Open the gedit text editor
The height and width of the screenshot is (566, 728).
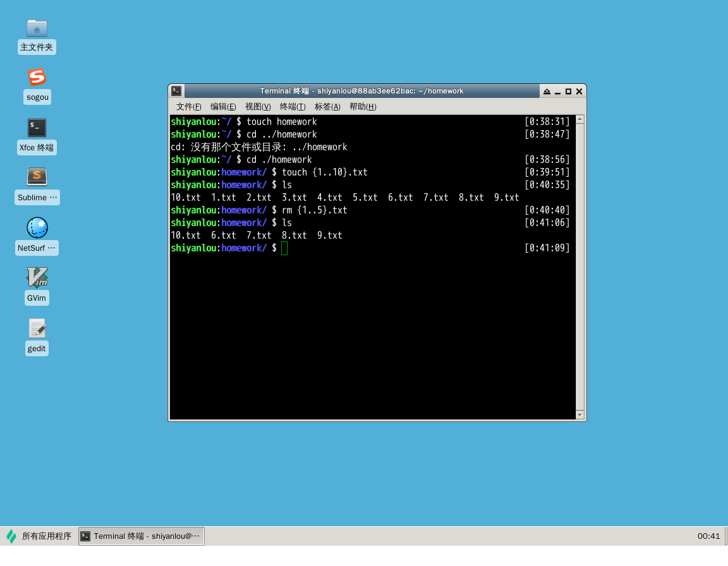[x=37, y=328]
